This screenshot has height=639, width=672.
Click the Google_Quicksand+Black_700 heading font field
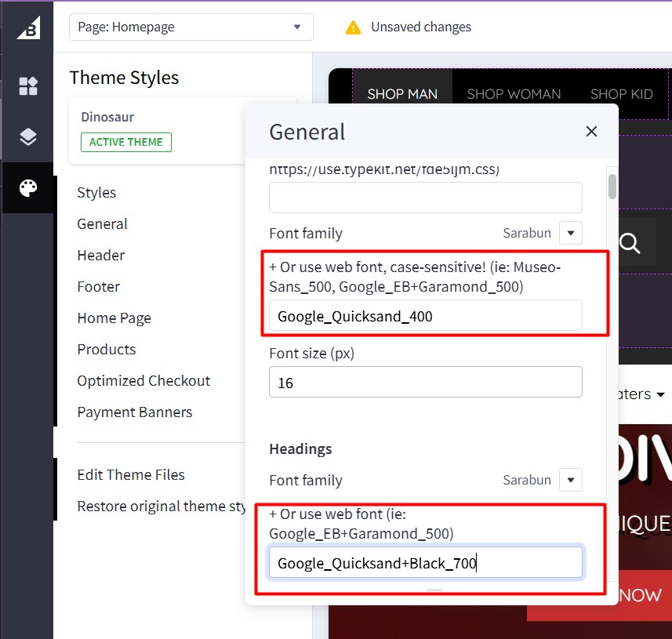pyautogui.click(x=426, y=562)
